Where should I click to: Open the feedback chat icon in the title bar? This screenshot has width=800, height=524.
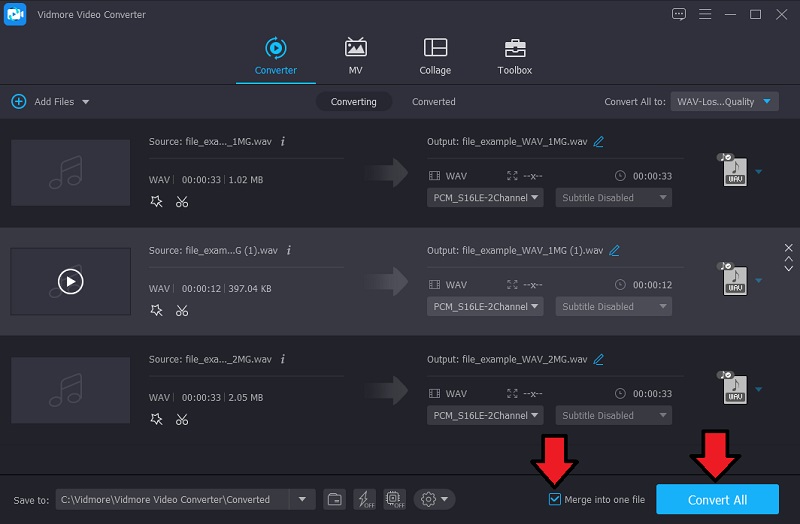click(x=680, y=14)
